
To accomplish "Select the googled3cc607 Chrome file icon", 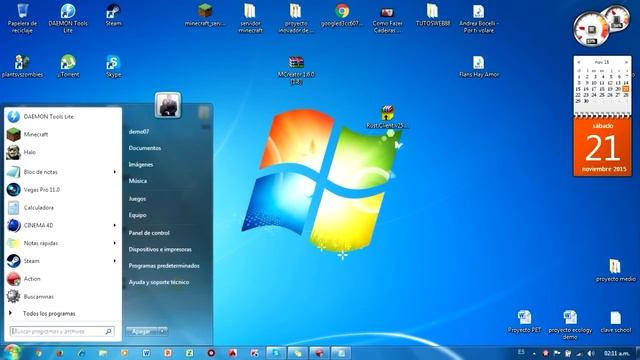I will 342,16.
